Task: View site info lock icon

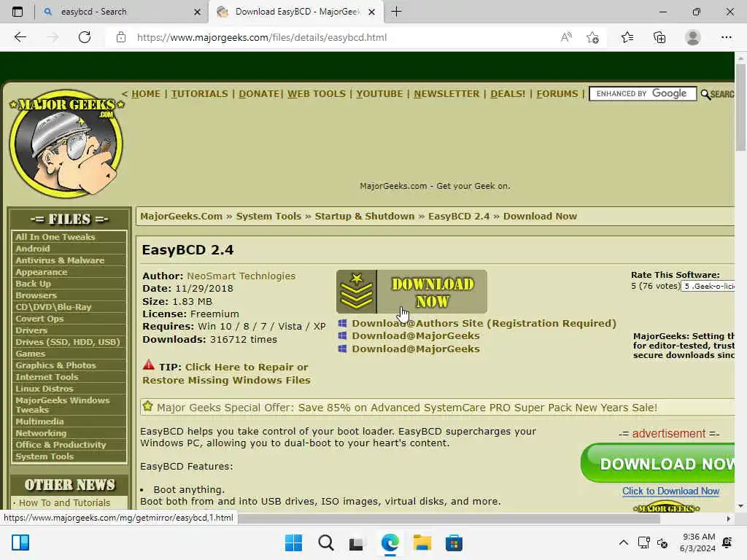Action: click(x=121, y=37)
